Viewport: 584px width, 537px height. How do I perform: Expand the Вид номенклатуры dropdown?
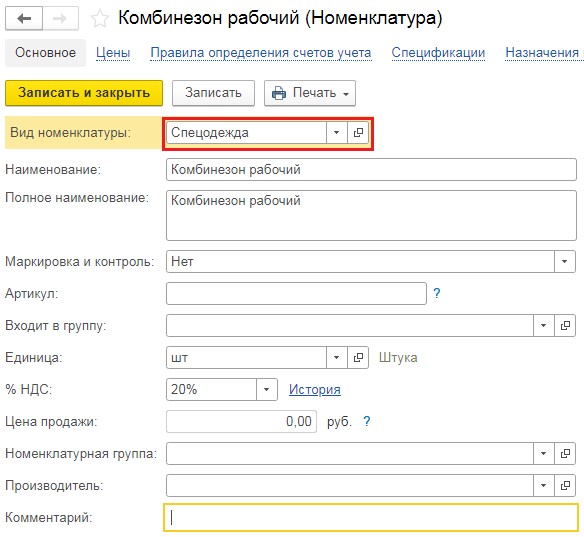337,133
